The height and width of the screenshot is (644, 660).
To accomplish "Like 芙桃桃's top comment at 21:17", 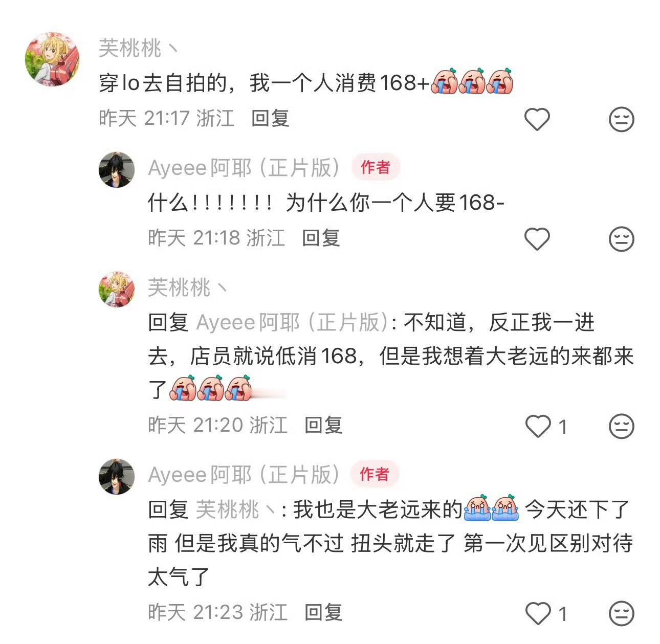I will click(537, 119).
